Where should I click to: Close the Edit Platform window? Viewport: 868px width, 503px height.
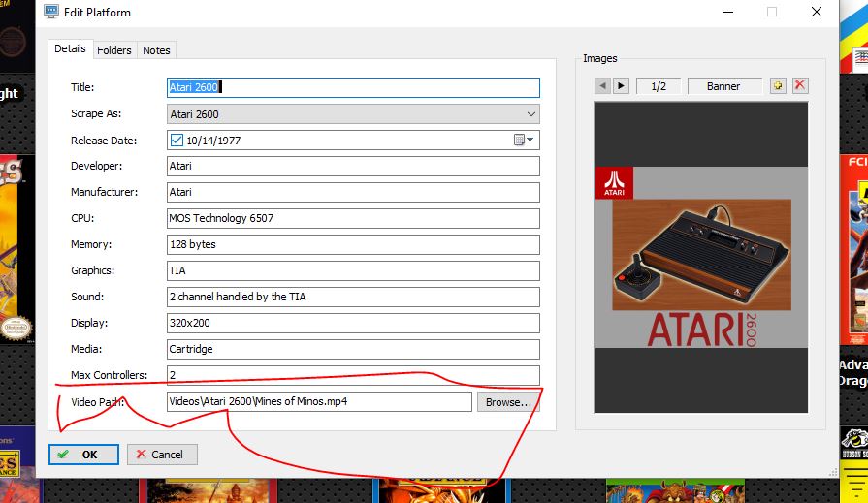point(816,12)
